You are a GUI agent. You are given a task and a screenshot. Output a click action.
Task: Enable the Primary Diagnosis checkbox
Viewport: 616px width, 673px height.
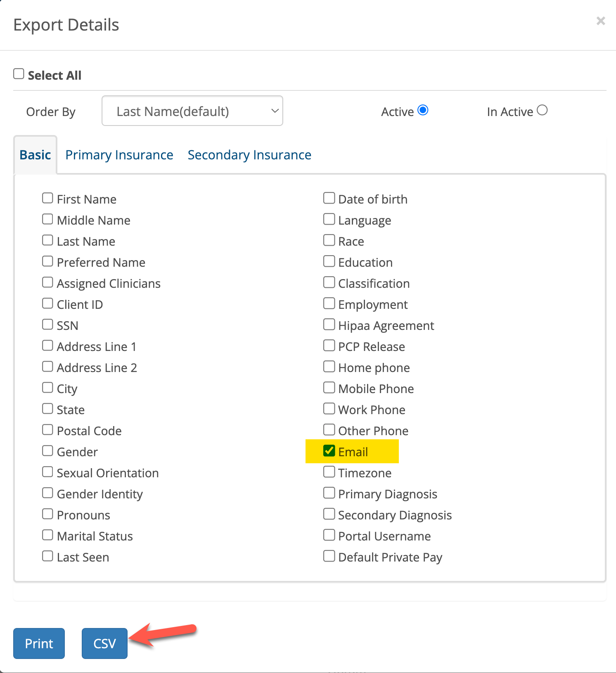tap(329, 493)
